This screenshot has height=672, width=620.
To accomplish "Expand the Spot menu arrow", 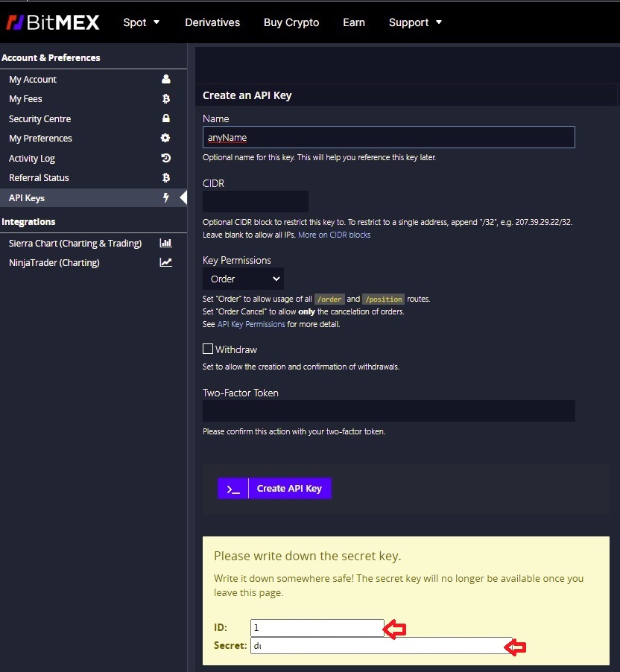I will pyautogui.click(x=156, y=22).
